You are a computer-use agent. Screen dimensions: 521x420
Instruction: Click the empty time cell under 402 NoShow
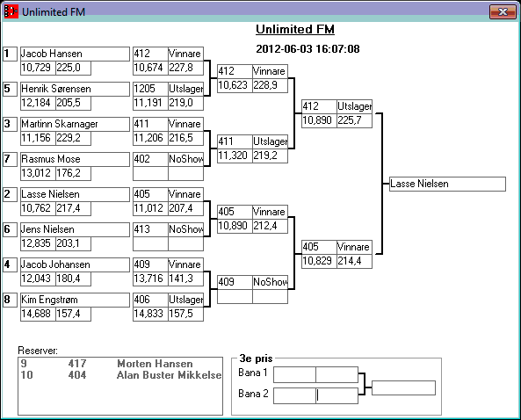click(150, 173)
